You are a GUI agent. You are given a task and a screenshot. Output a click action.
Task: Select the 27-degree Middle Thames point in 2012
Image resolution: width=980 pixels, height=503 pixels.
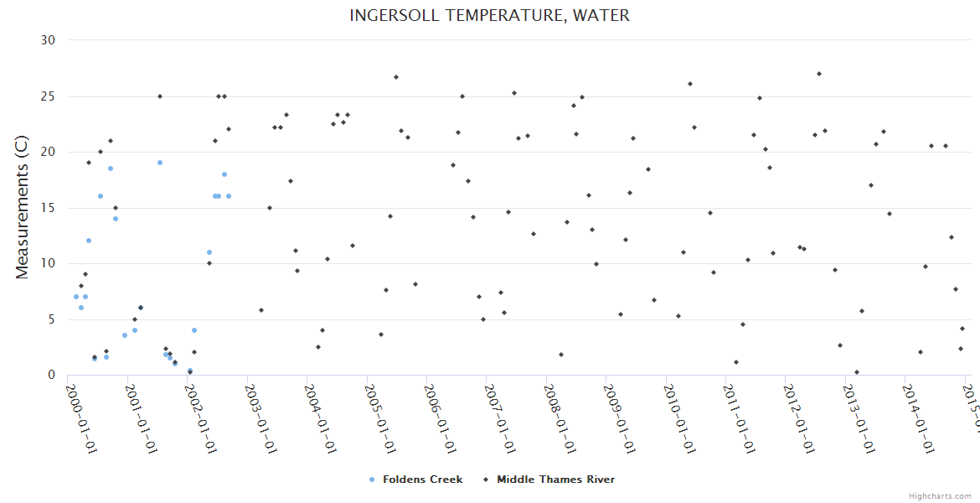click(819, 74)
